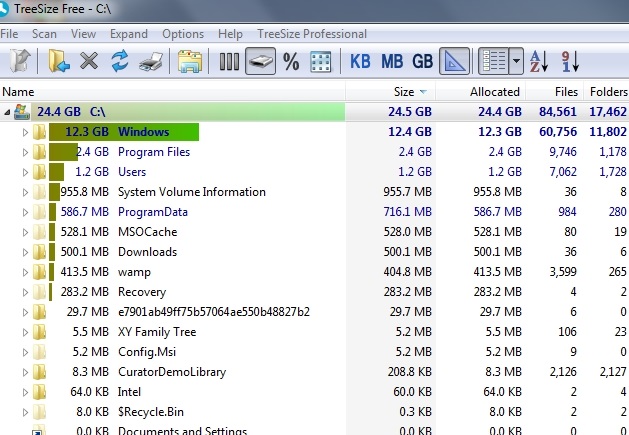Expand the ProgramData folder

tap(25, 212)
